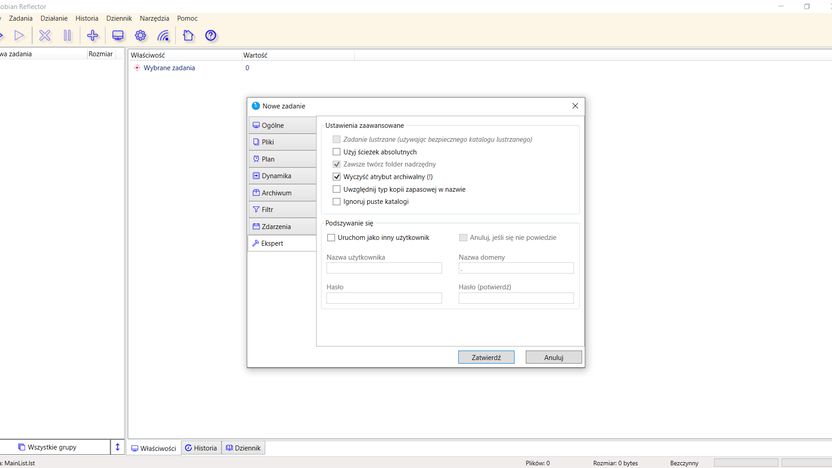Click the plus icon to add new task
832x468 pixels.
[92, 36]
